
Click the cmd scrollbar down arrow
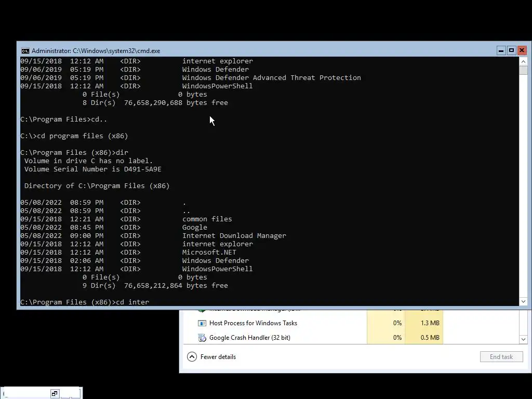click(x=523, y=301)
